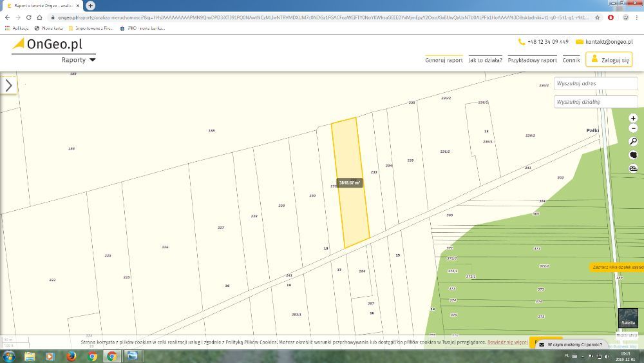Zoom in the map with plus button
644x363 pixels.
pos(633,118)
